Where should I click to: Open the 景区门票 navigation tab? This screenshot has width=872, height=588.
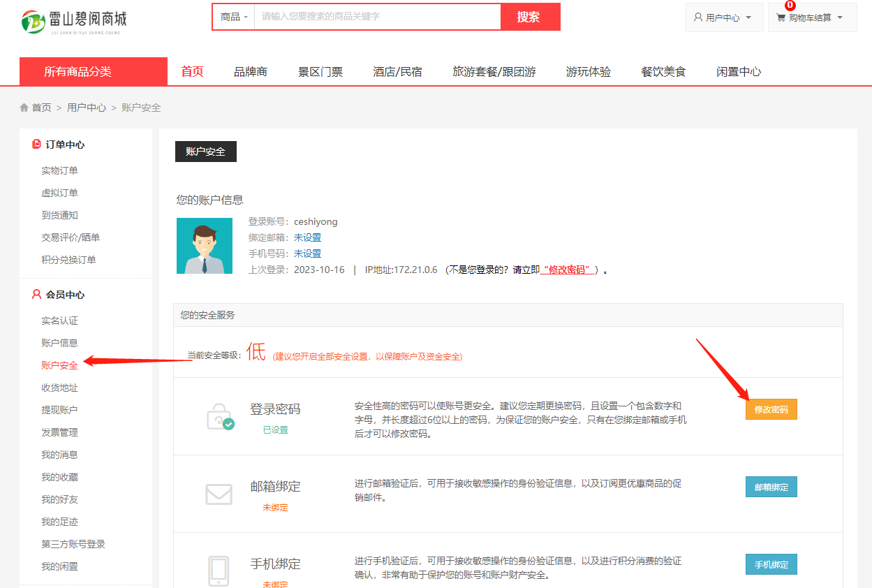click(x=320, y=71)
